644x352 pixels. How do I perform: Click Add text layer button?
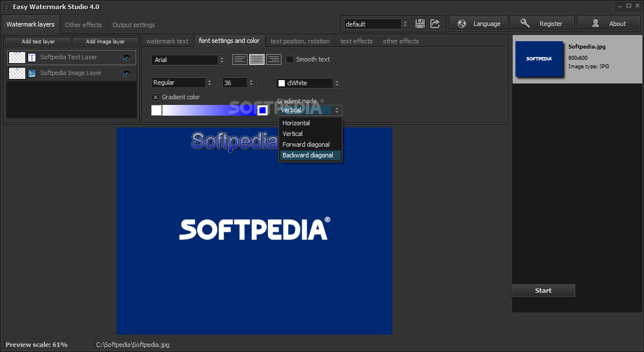click(38, 42)
